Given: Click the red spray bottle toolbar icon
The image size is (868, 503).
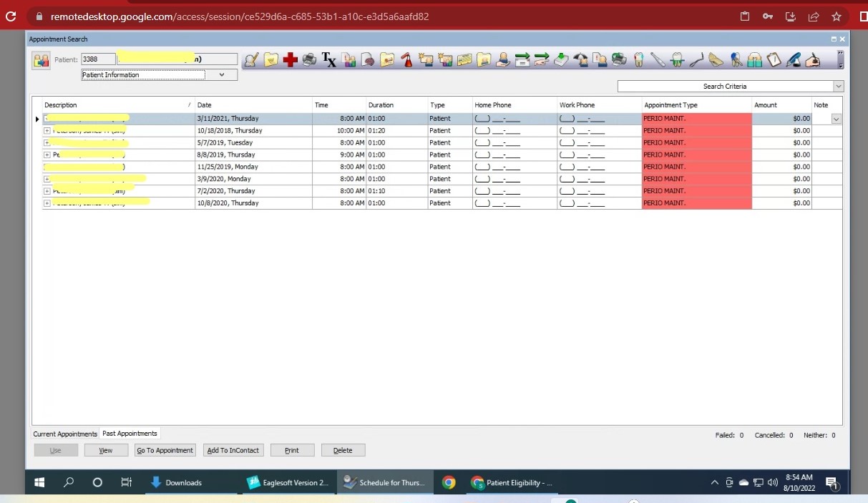Looking at the screenshot, I should [x=406, y=60].
